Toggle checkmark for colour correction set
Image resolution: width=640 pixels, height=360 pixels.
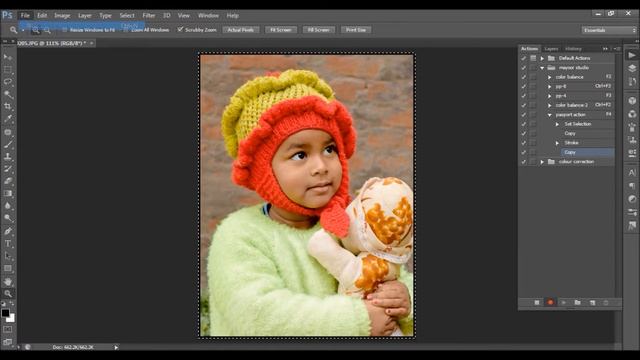coord(524,162)
